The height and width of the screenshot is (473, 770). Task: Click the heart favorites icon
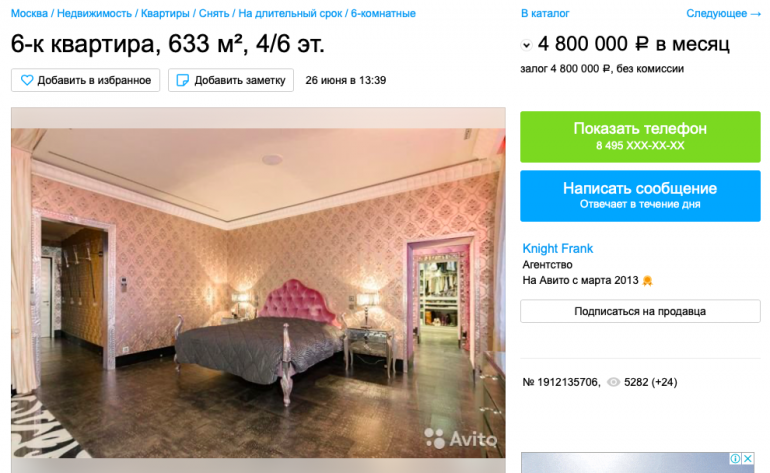coord(27,80)
